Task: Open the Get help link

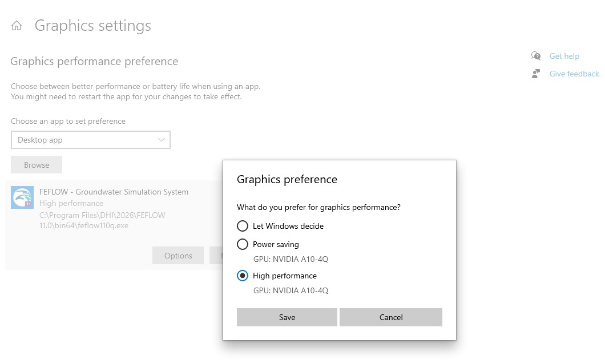Action: [564, 56]
